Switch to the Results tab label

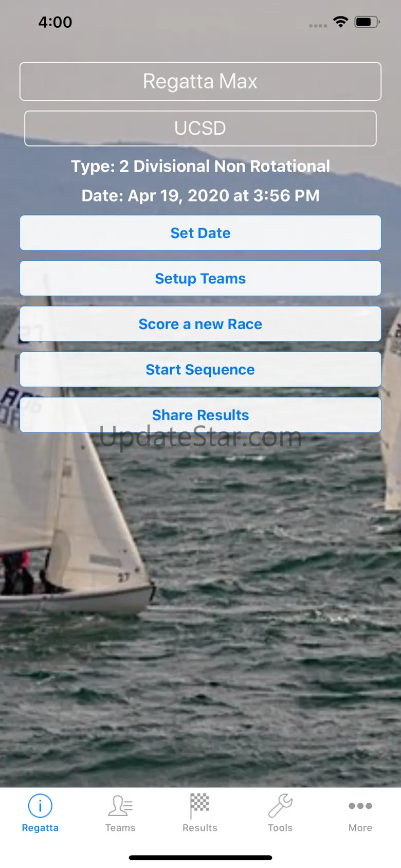pos(200,828)
